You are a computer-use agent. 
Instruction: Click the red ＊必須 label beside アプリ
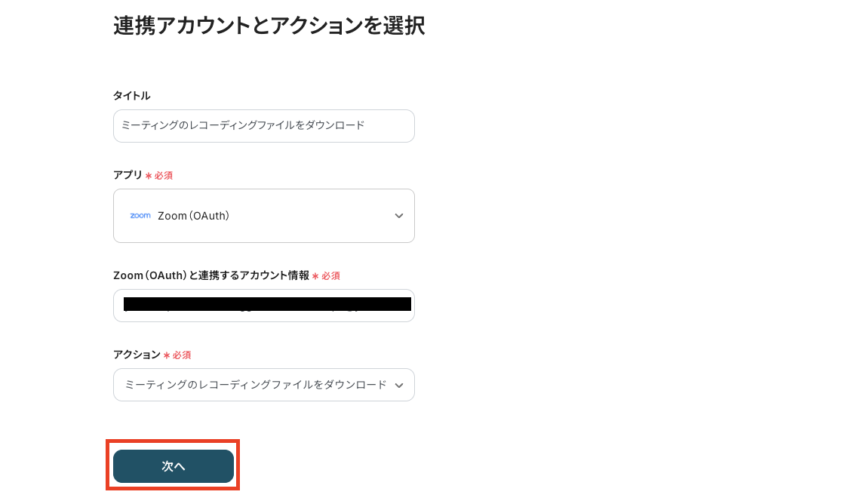click(x=159, y=175)
